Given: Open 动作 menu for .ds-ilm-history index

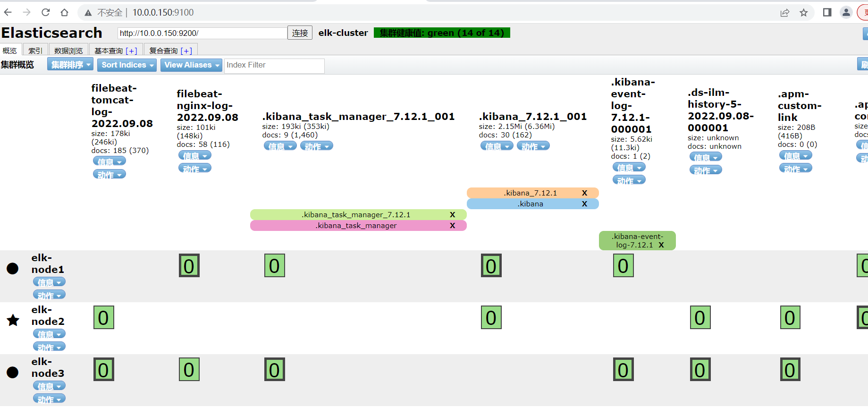Looking at the screenshot, I should click(706, 170).
